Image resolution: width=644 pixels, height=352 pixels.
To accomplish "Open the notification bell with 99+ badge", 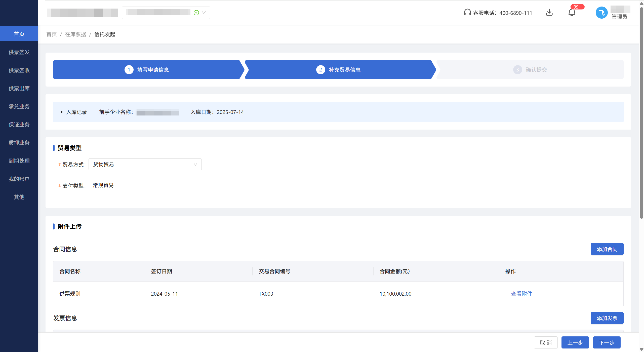I will tap(572, 13).
